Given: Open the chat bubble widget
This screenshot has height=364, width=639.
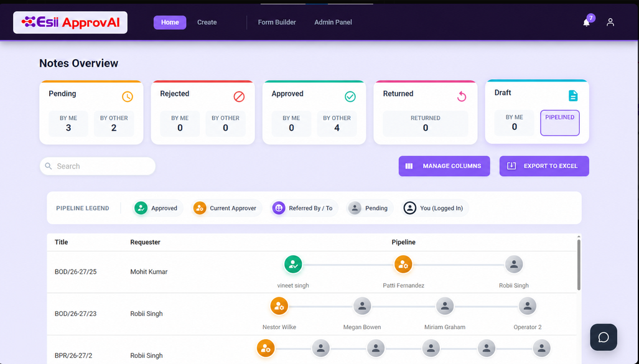Looking at the screenshot, I should coord(604,337).
